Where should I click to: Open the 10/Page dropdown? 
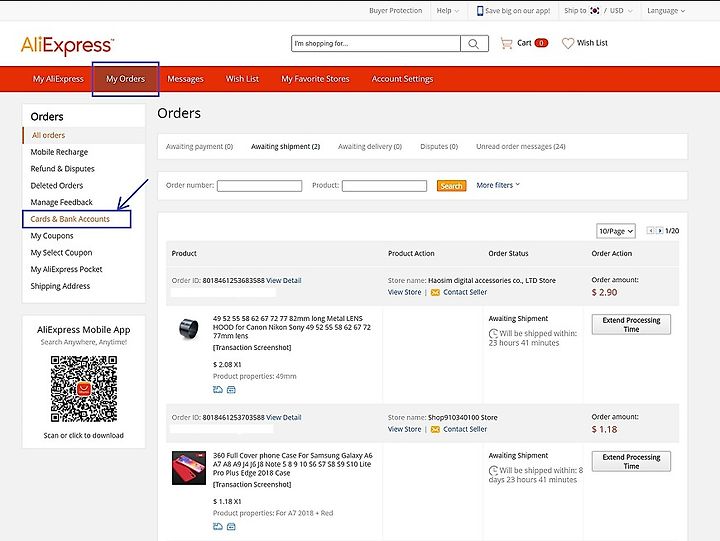616,231
